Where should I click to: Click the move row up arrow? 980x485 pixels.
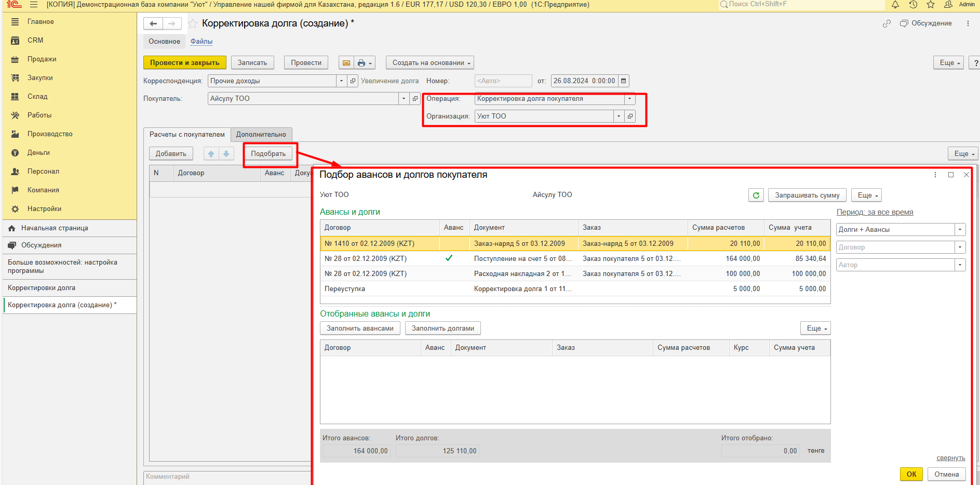pos(211,154)
